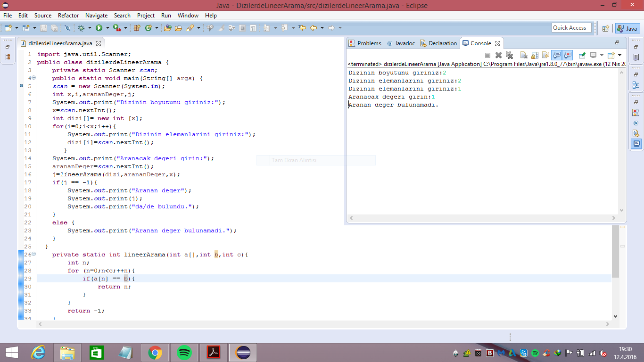Click the Clear Console icon
This screenshot has width=644, height=362.
(x=524, y=55)
